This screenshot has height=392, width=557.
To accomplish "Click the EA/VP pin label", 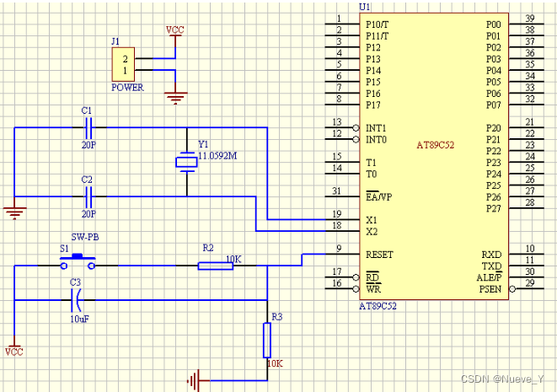I will (x=378, y=196).
